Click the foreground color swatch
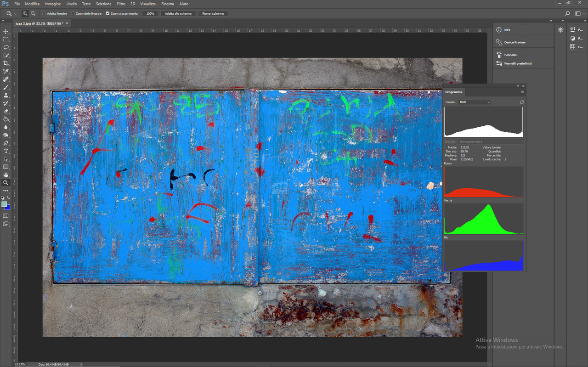Image resolution: width=588 pixels, height=367 pixels. click(5, 205)
